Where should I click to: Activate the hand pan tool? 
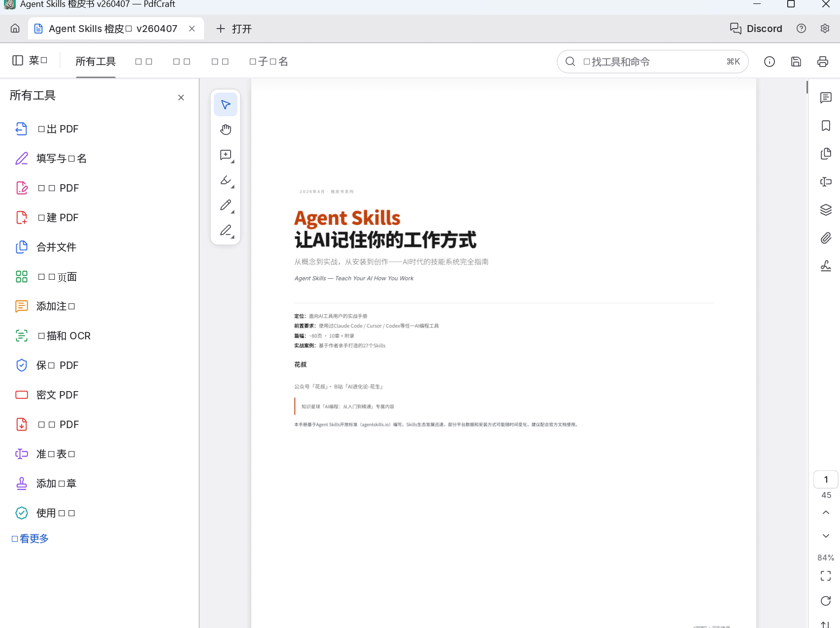click(x=226, y=130)
